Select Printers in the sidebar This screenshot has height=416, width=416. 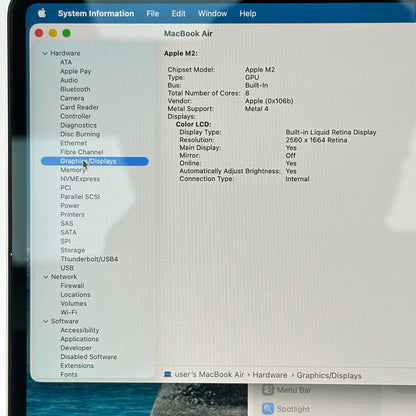(x=72, y=215)
